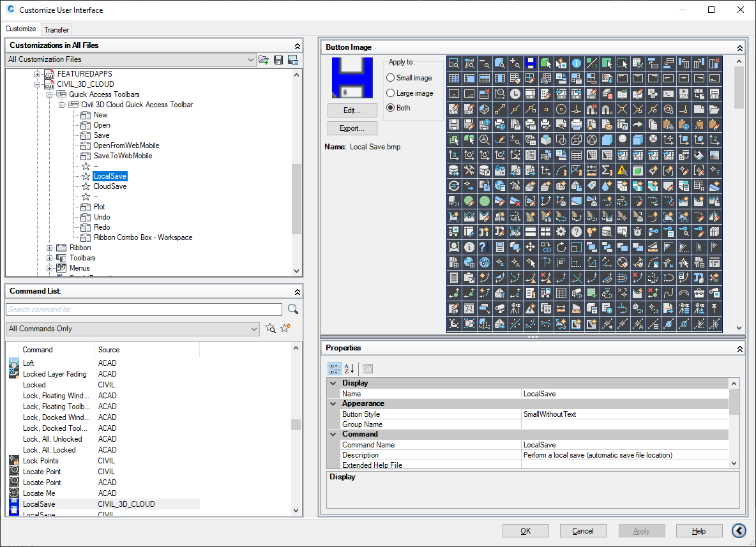Switch the properties to categorized view
756x547 pixels.
335,369
